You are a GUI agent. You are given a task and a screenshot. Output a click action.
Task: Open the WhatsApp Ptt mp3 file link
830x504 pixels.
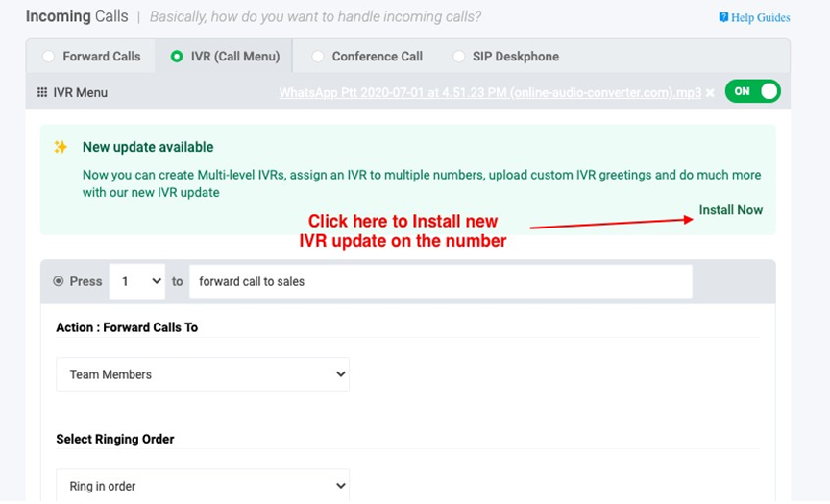pos(490,92)
